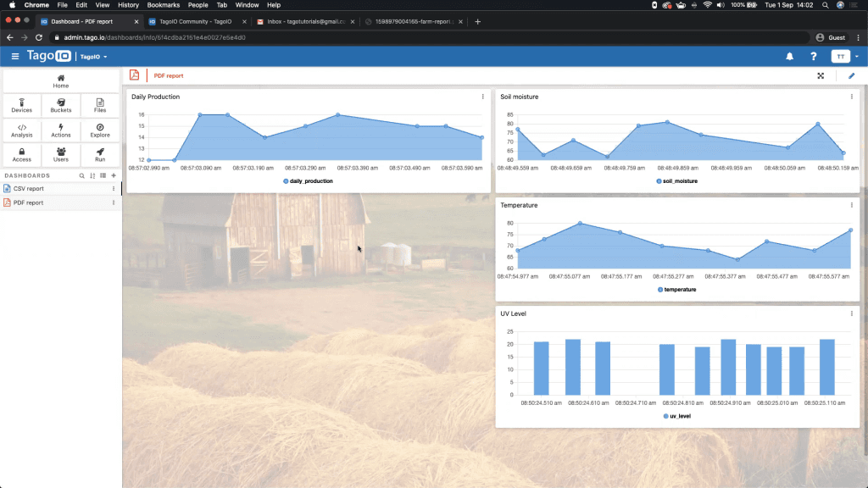Click the notifications bell icon
This screenshot has width=868, height=488.
[788, 55]
